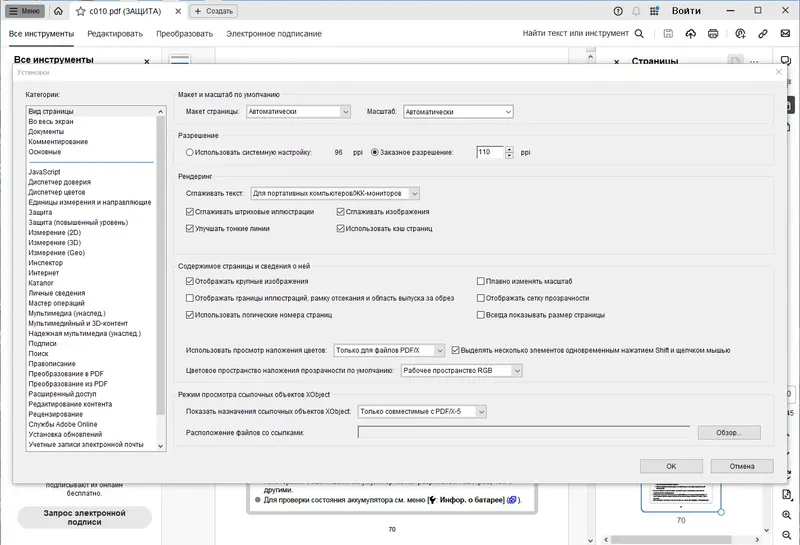Image resolution: width=800 pixels, height=545 pixels.
Task: Go to the Home icon
Action: point(58,11)
